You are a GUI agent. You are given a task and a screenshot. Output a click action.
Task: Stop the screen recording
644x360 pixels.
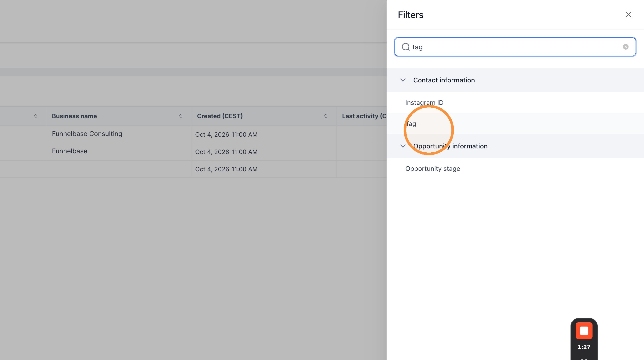click(584, 331)
